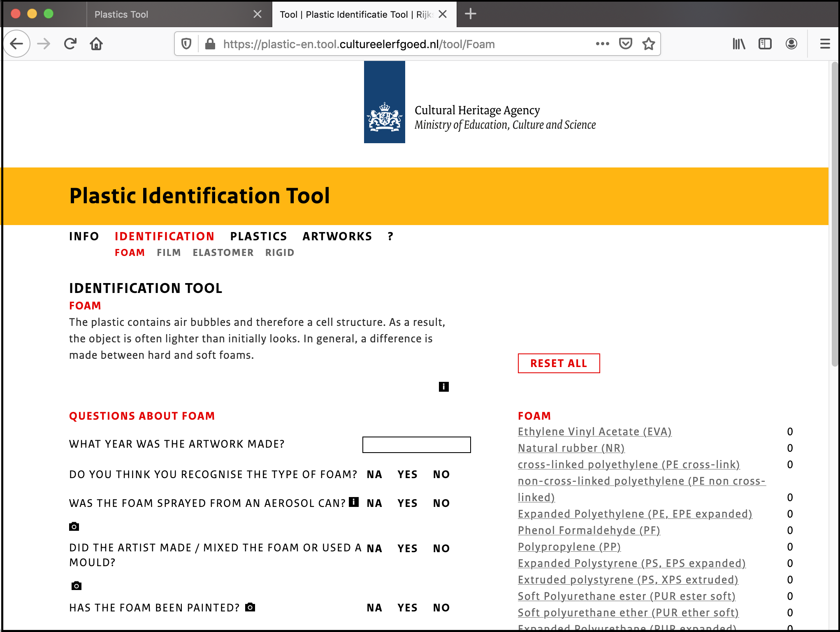The image size is (840, 632).
Task: Open Firefox hamburger menu
Action: coord(825,44)
